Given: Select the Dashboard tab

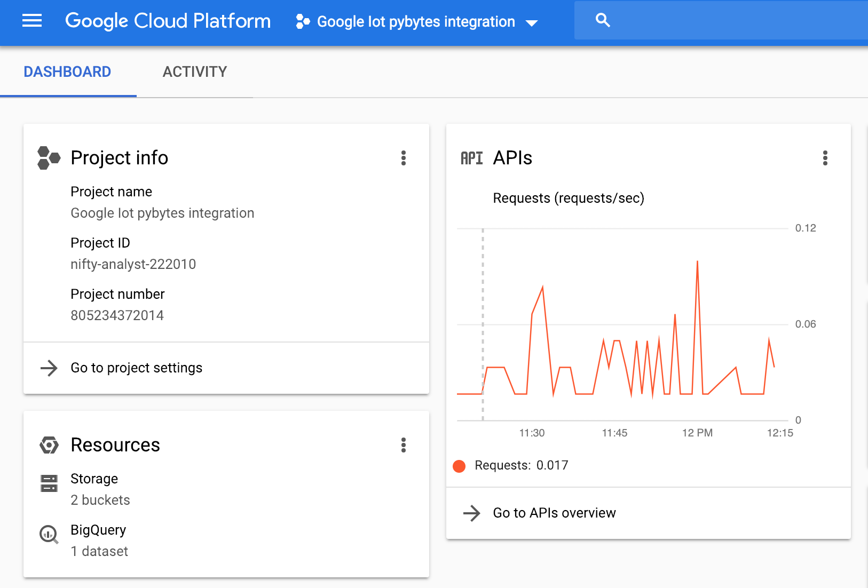Looking at the screenshot, I should coord(67,71).
